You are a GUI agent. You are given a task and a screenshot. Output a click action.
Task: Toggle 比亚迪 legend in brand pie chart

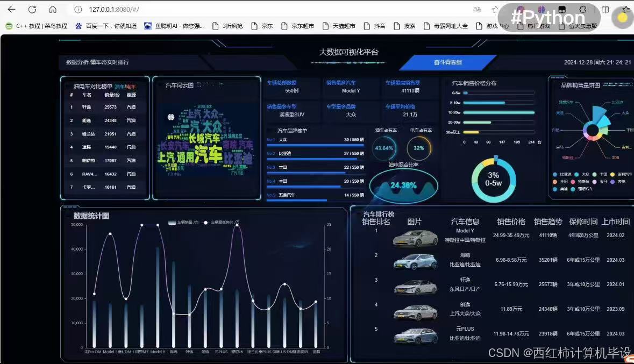point(562,174)
